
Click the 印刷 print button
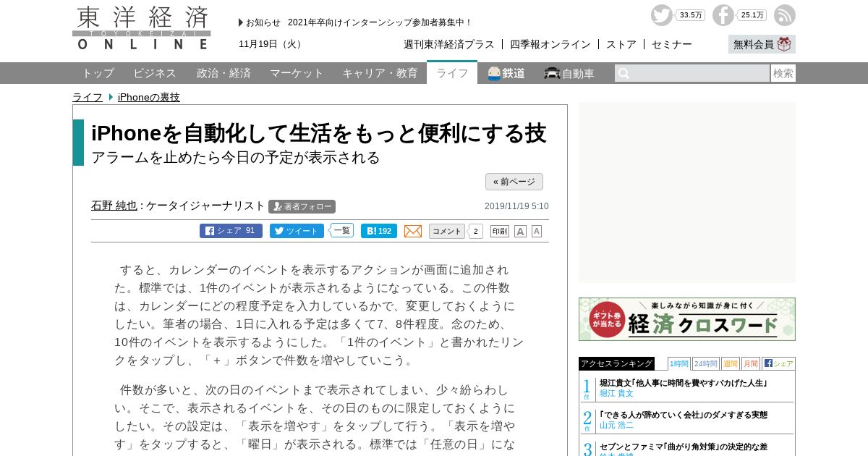click(x=500, y=231)
